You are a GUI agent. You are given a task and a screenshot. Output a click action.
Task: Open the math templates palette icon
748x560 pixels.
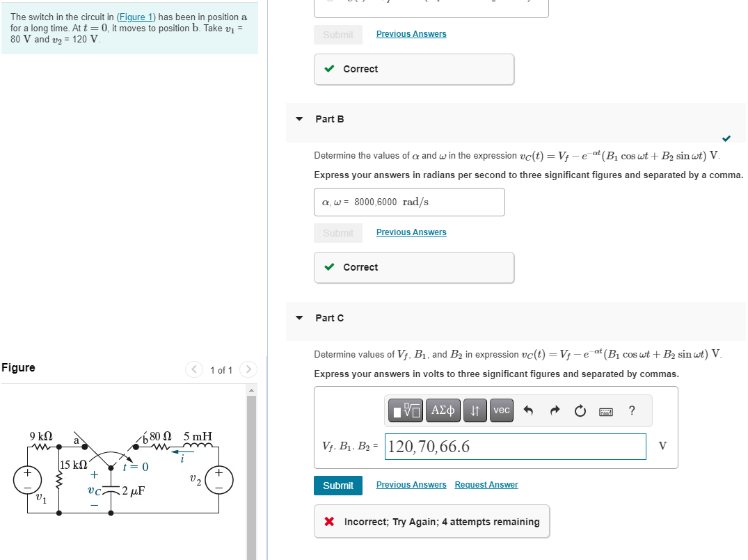tap(406, 410)
